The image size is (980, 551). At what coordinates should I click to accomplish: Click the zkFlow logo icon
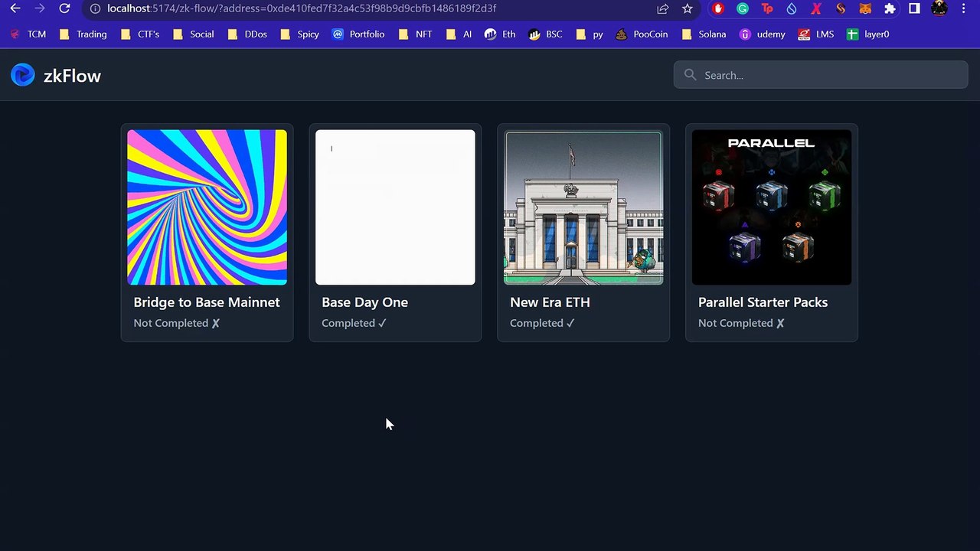coord(23,75)
